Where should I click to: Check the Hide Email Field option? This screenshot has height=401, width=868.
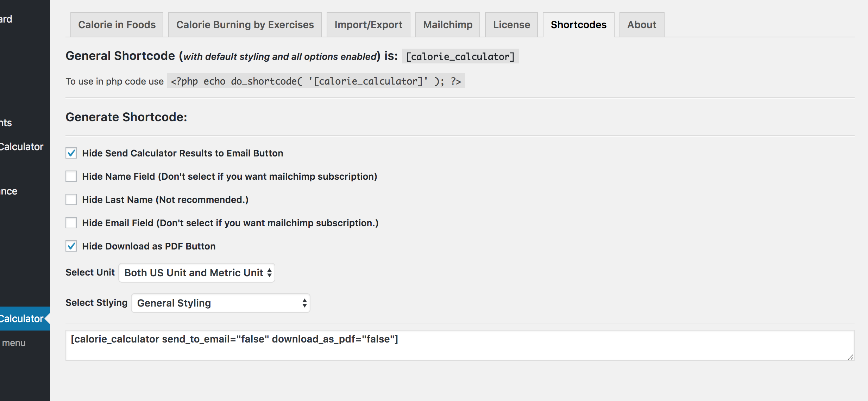click(x=71, y=223)
